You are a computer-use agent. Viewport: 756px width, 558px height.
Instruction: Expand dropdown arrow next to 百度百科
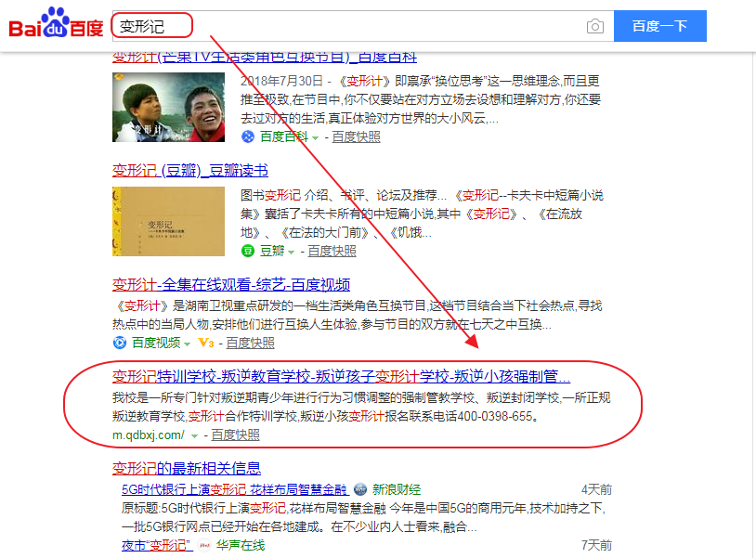[316, 138]
